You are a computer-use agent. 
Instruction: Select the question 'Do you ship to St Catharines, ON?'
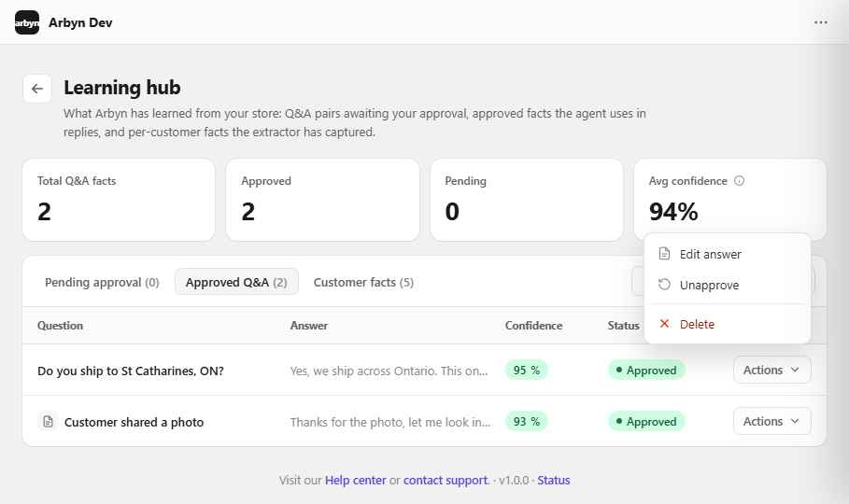[131, 371]
